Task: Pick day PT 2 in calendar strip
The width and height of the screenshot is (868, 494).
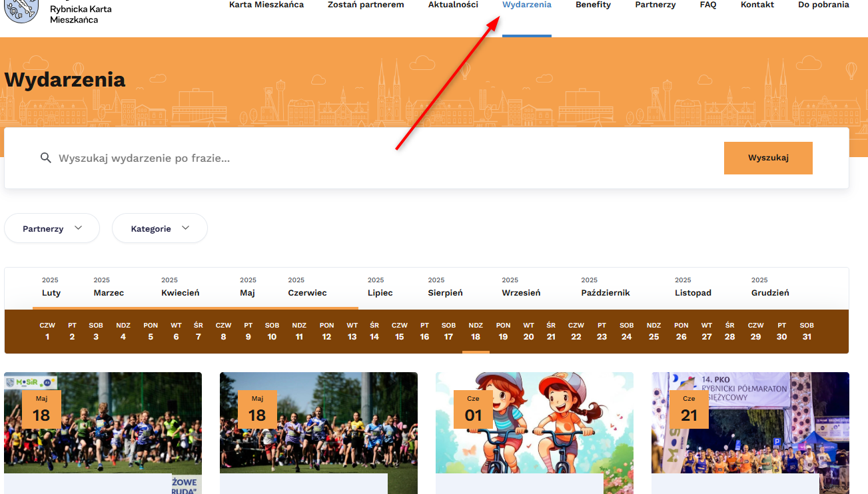Action: click(x=72, y=331)
